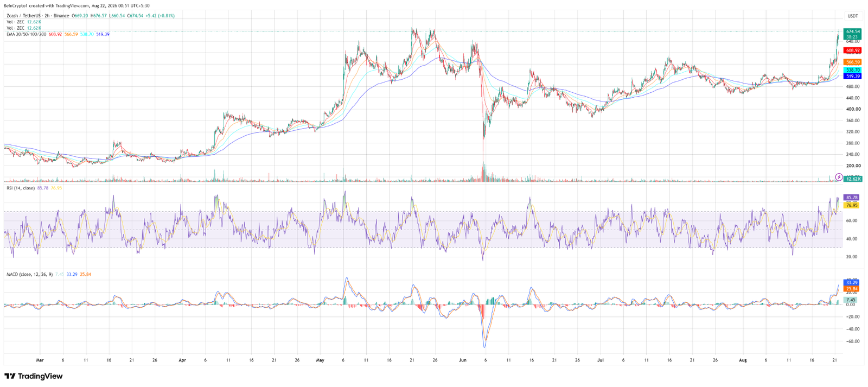The width and height of the screenshot is (868, 387).
Task: Click the yellow 76.95 RSI average tag
Action: click(852, 206)
